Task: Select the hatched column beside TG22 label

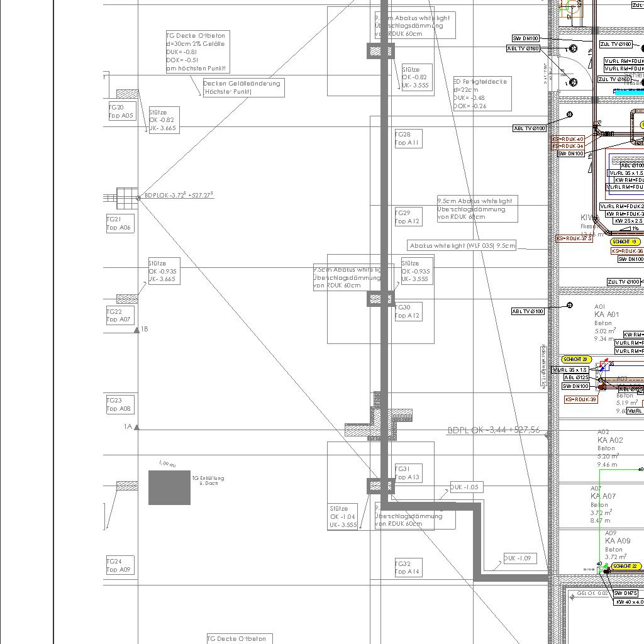Action: (127, 299)
